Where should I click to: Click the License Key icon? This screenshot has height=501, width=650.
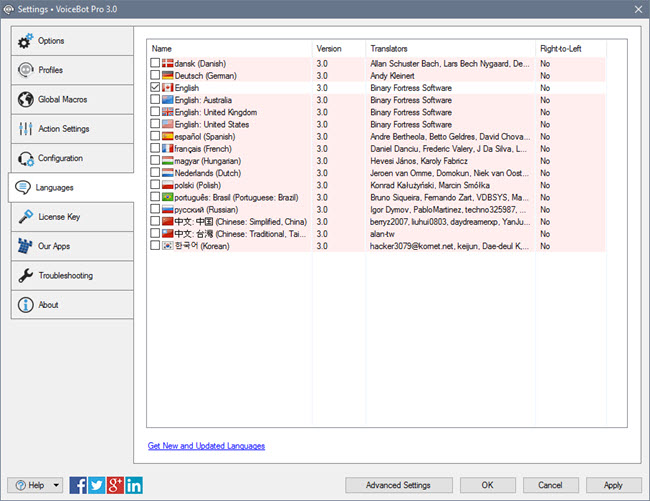25,217
